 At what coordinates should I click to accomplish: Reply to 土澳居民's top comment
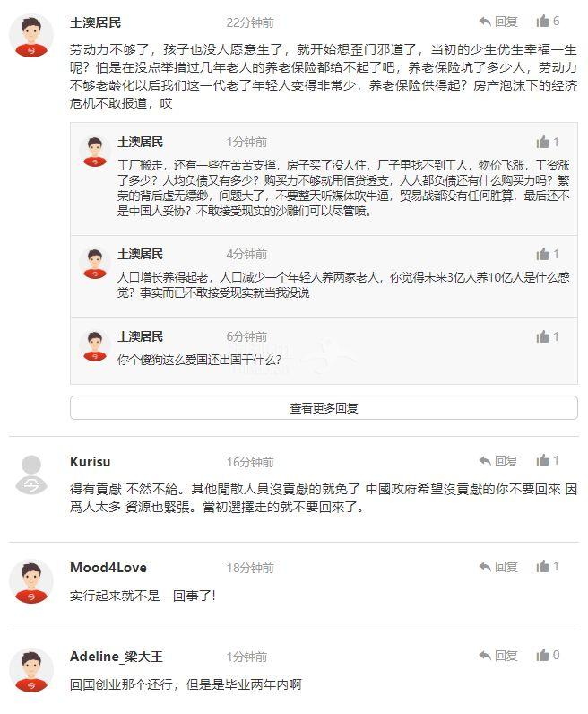(497, 22)
